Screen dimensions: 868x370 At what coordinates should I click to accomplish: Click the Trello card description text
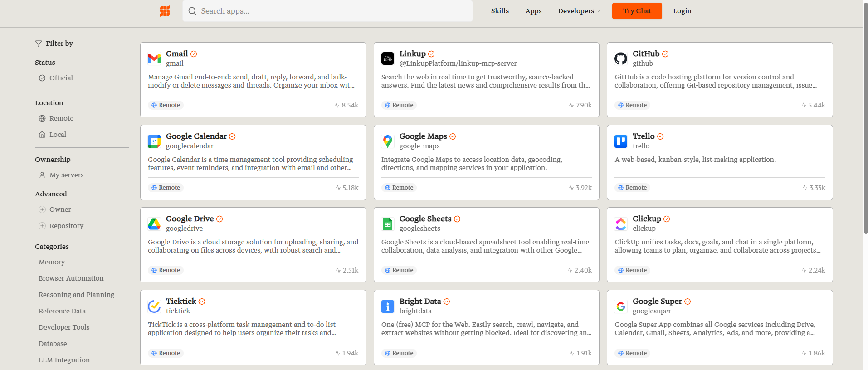[x=695, y=160]
